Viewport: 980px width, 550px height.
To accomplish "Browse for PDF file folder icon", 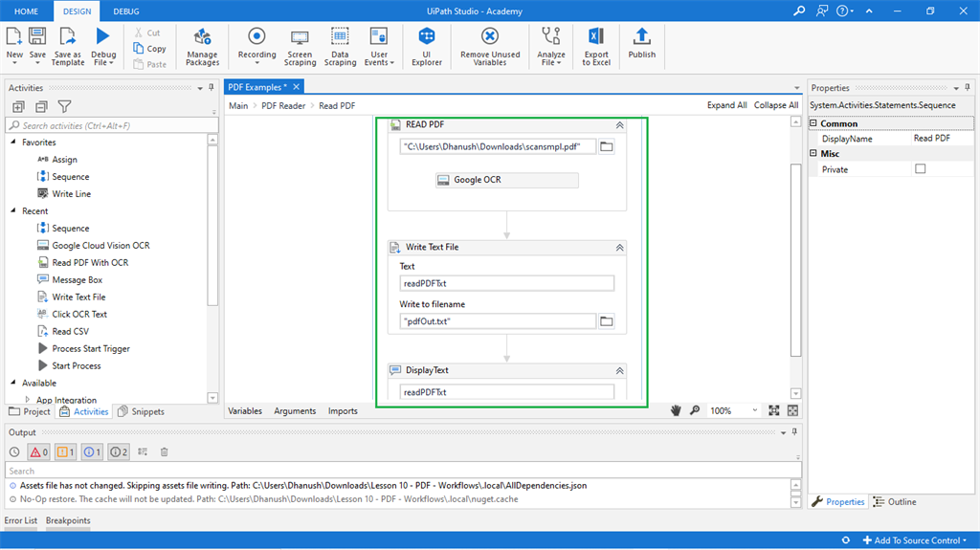I will point(606,147).
